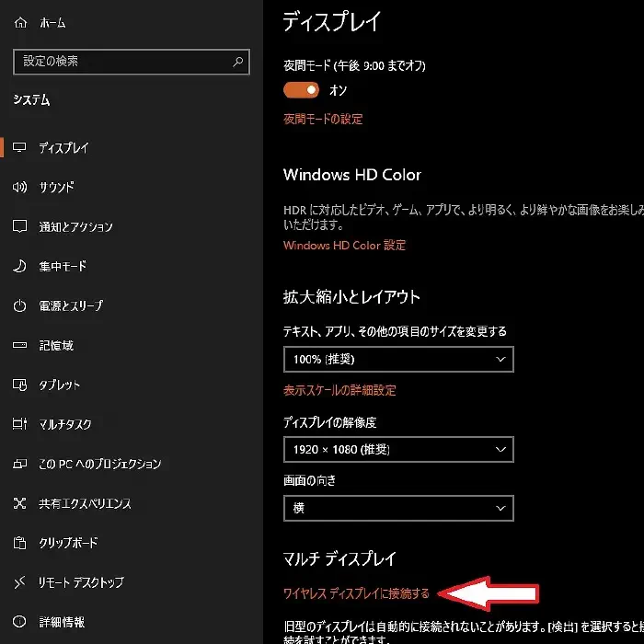Viewport: 644px width, 644px height.
Task: Click ワイヤレス ディスプレイに接続する link
Action: [356, 593]
